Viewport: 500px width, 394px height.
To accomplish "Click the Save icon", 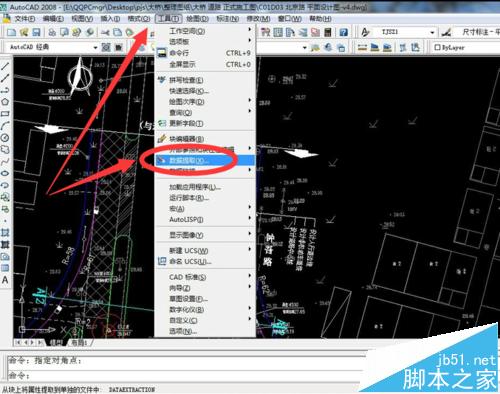I will [x=36, y=32].
